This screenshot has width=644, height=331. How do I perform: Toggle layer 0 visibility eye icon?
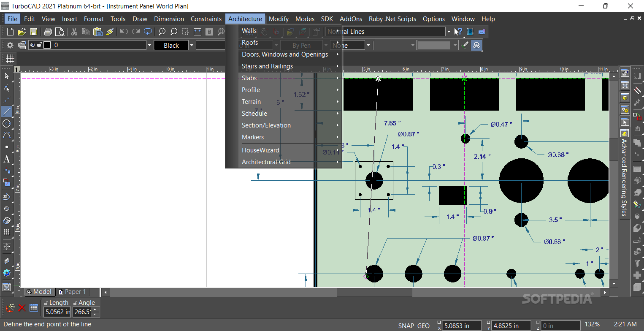[x=32, y=45]
